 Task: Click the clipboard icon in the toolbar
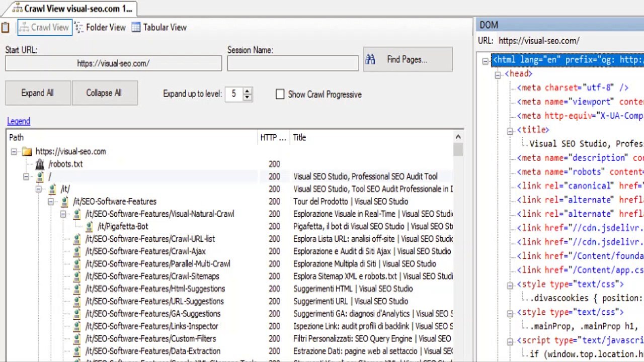5,28
